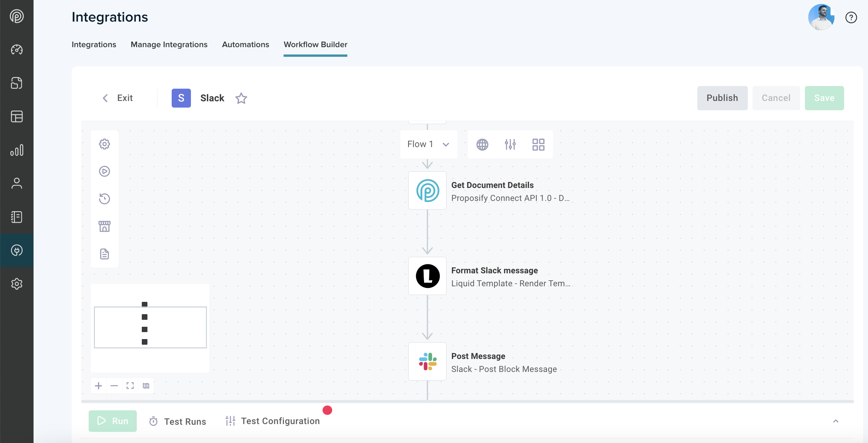Viewport: 868px width, 443px height.
Task: Click the globe icon next to Flow 1
Action: [x=482, y=144]
